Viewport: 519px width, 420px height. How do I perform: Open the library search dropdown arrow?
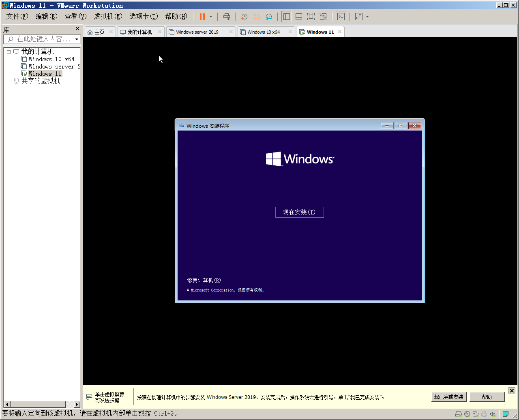pos(77,39)
